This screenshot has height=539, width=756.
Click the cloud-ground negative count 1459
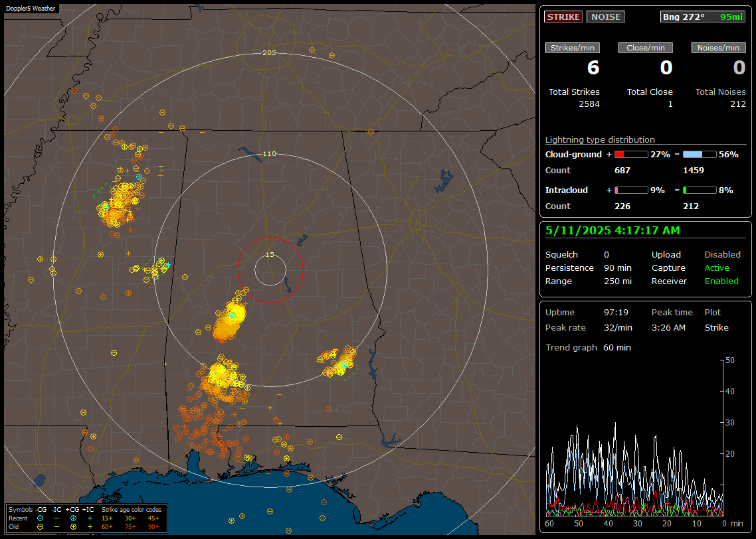694,171
